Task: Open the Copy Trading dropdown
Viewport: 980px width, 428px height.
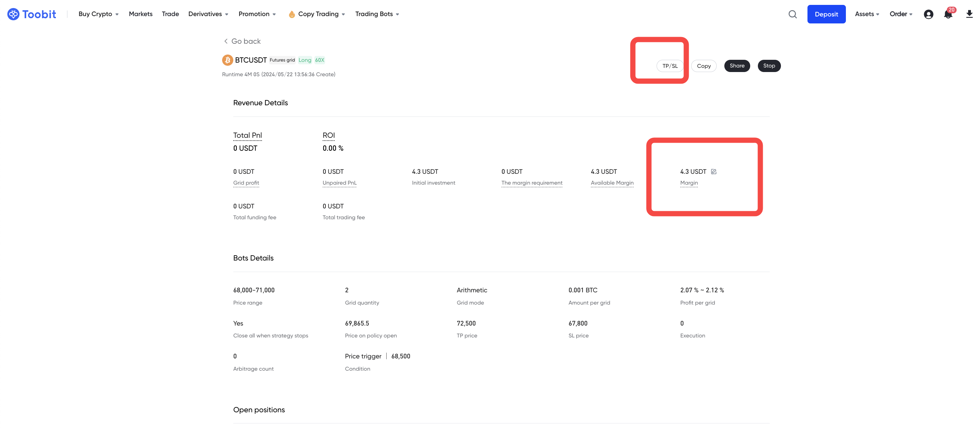Action: (x=321, y=14)
